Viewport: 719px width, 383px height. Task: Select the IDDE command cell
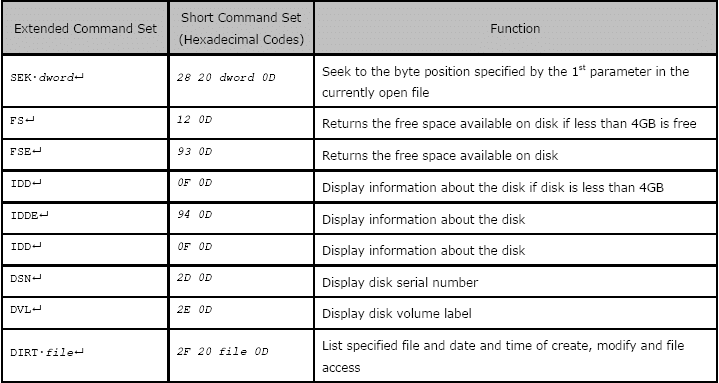coord(85,218)
